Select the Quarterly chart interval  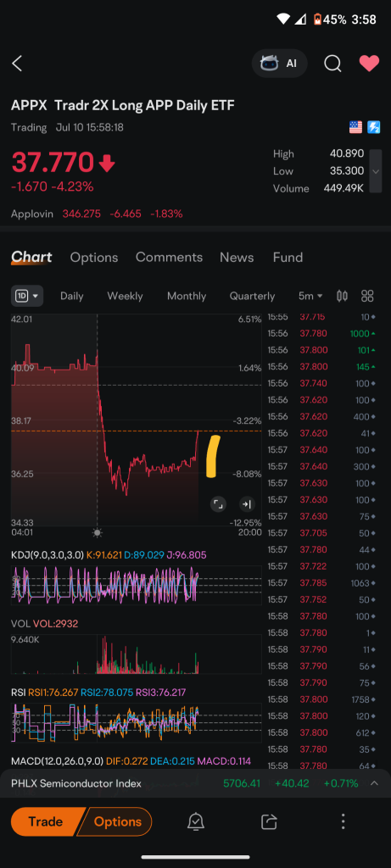253,296
